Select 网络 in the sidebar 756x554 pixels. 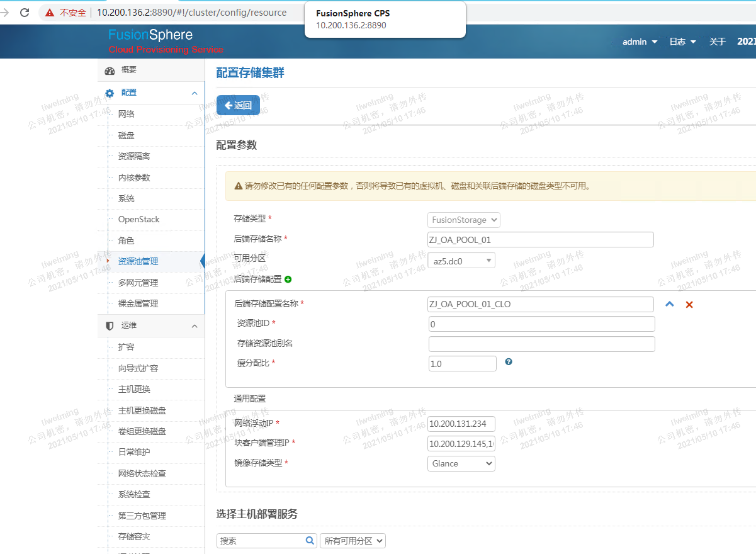[x=127, y=114]
